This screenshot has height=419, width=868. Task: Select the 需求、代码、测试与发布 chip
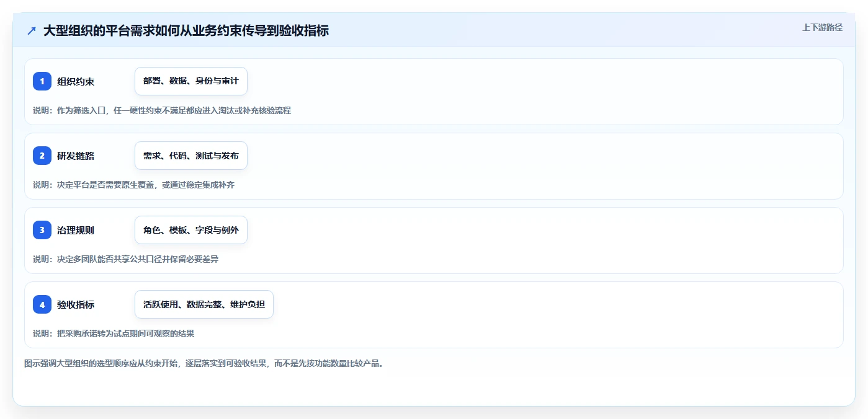pos(191,156)
